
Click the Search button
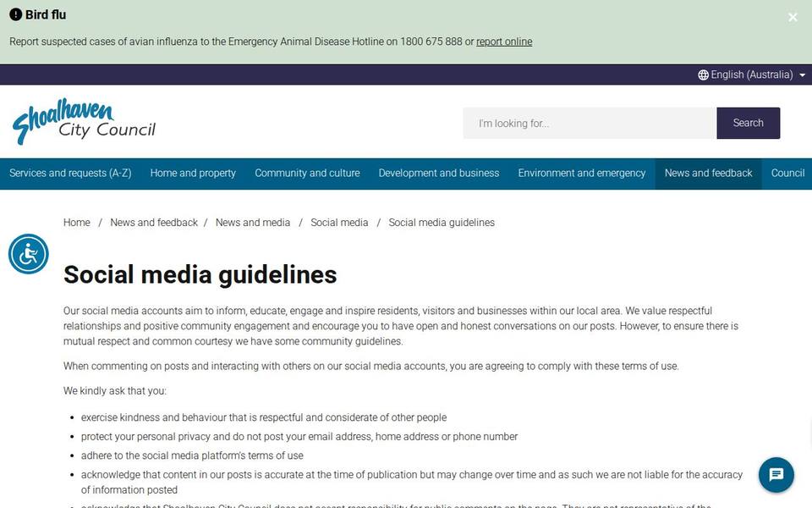(748, 123)
